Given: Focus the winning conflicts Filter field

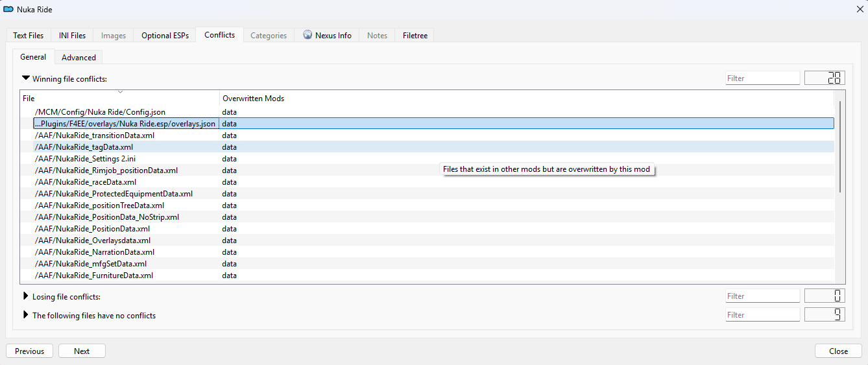Looking at the screenshot, I should point(763,78).
